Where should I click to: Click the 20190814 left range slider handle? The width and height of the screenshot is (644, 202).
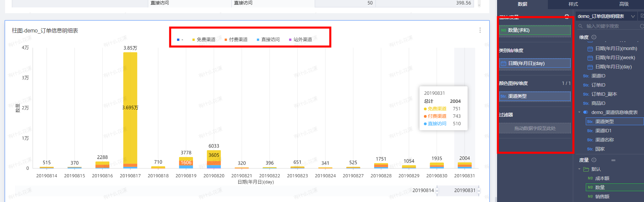[437, 191]
